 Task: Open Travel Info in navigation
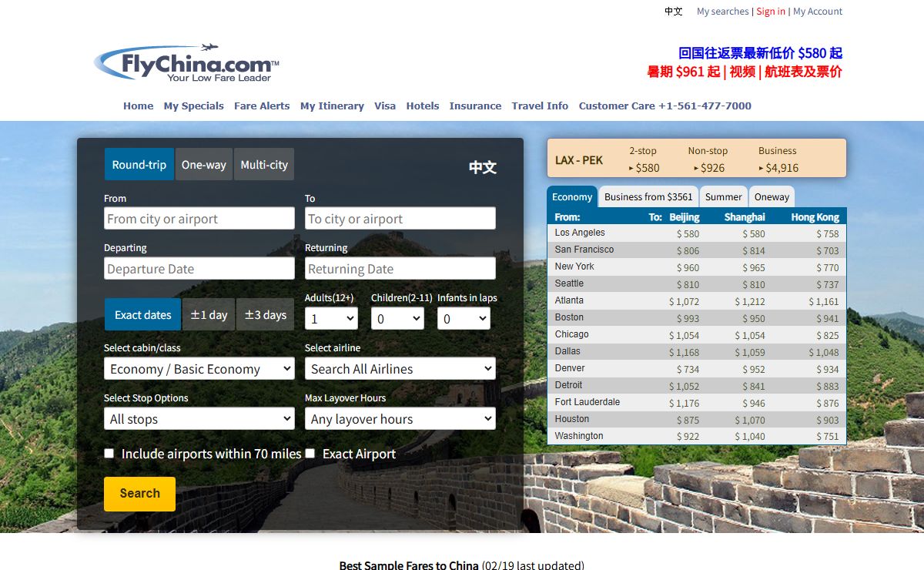pos(540,106)
